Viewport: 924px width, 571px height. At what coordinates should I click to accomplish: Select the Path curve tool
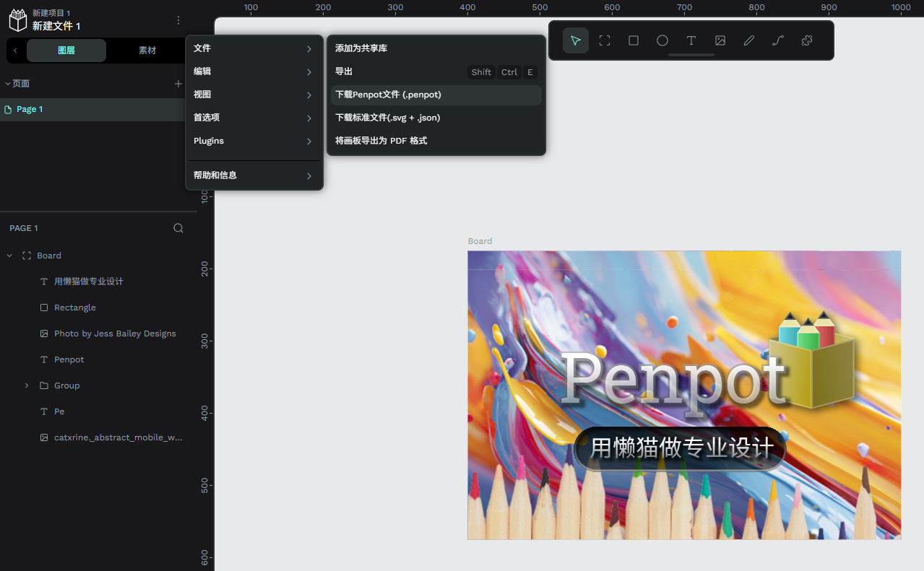click(778, 40)
